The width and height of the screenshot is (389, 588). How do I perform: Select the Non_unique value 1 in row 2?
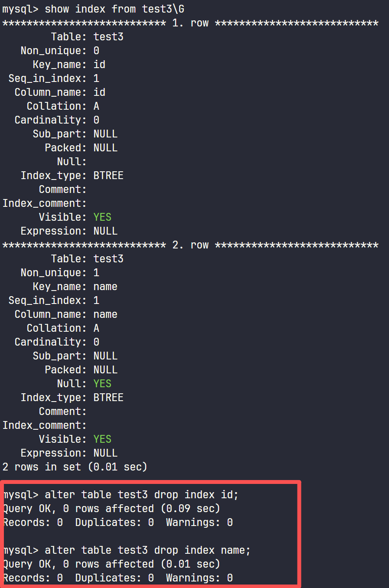[x=96, y=273]
